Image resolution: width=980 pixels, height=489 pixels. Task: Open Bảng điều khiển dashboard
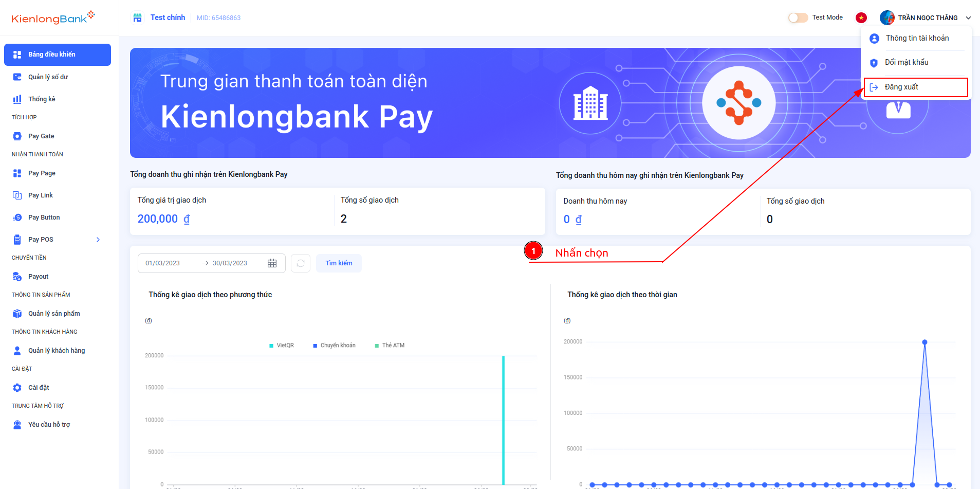point(58,55)
